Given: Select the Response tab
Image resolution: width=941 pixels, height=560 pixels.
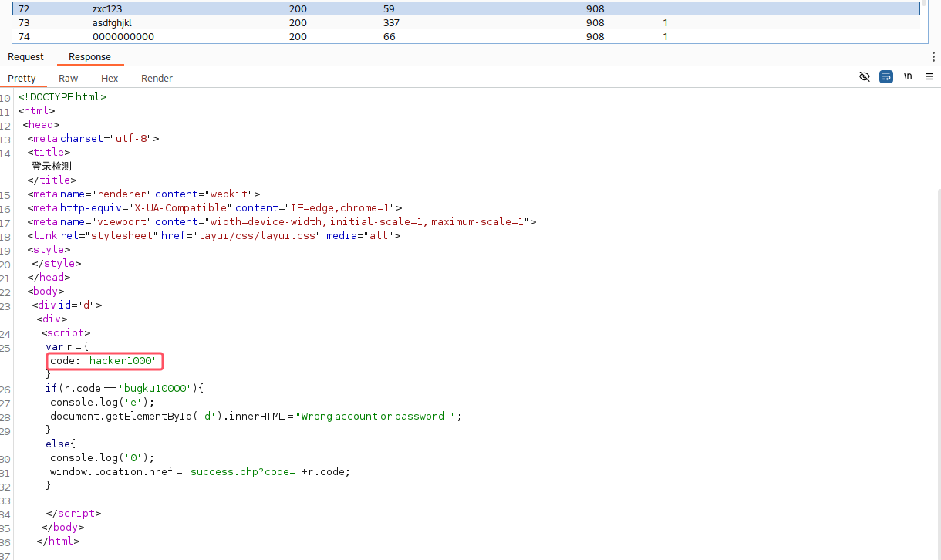Looking at the screenshot, I should tap(89, 57).
